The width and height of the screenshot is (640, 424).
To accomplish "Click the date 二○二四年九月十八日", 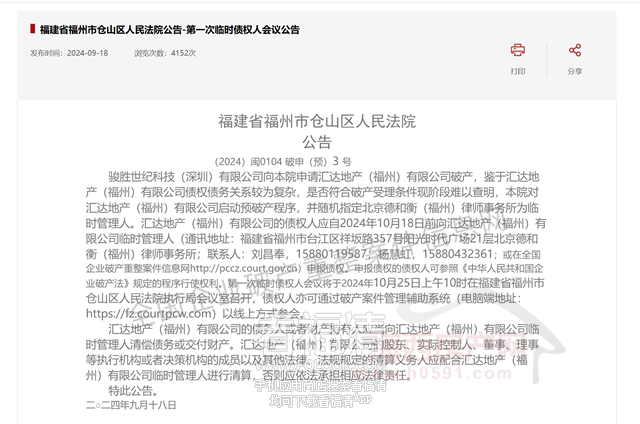I will [131, 405].
